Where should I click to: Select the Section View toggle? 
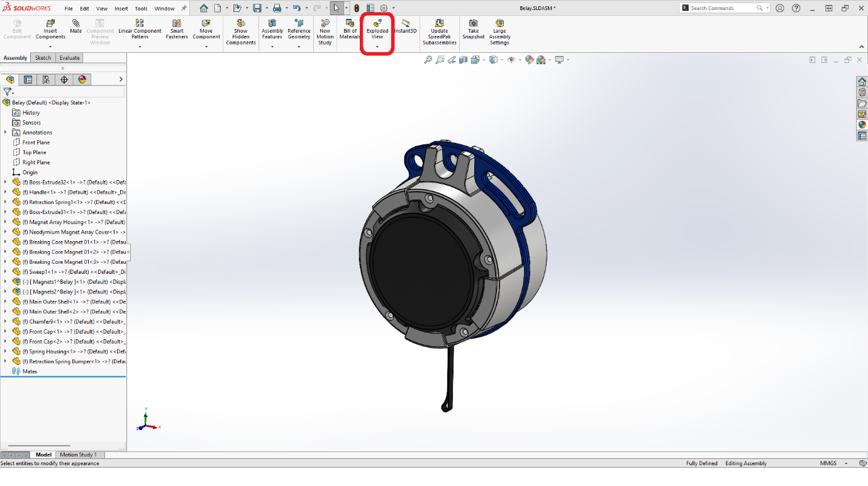point(464,60)
